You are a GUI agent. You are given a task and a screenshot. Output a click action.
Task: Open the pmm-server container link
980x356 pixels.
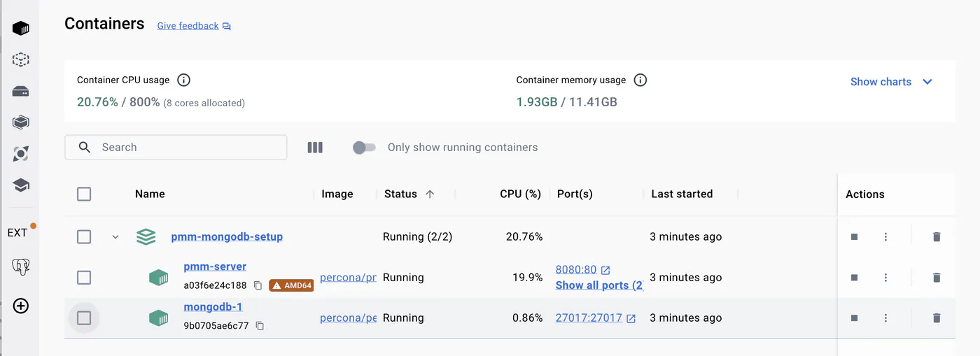215,267
